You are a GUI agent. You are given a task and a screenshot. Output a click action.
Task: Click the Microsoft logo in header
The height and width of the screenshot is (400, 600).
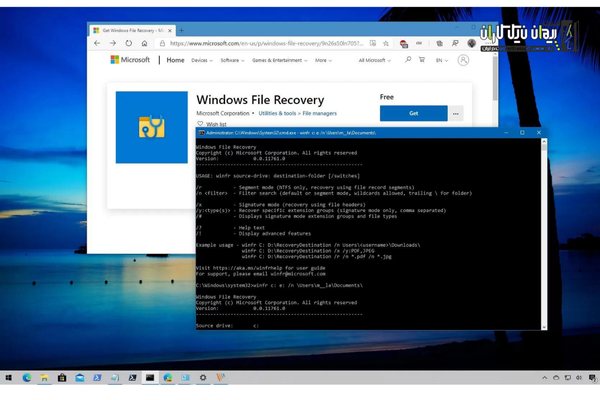click(x=129, y=60)
